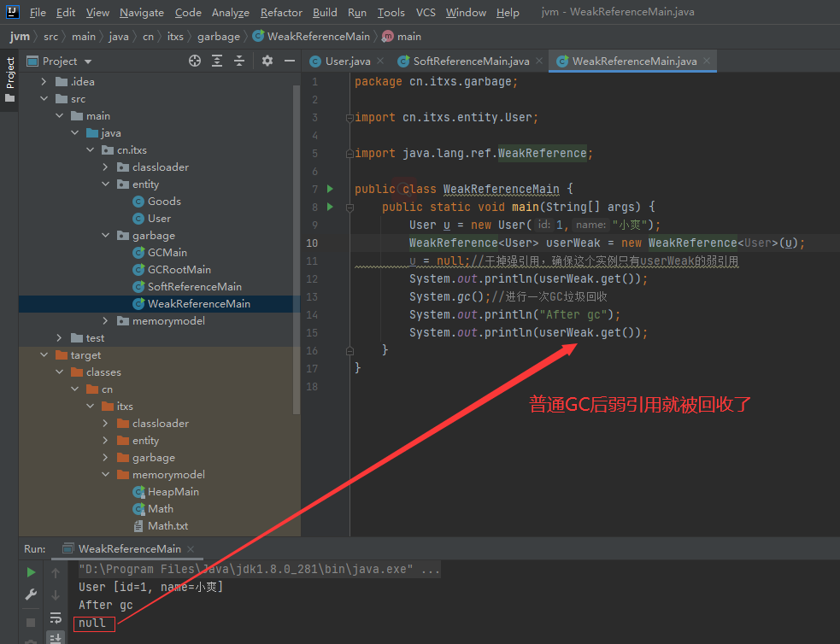Select GCRootMain class in project tree
Image resolution: width=840 pixels, height=644 pixels.
click(179, 269)
